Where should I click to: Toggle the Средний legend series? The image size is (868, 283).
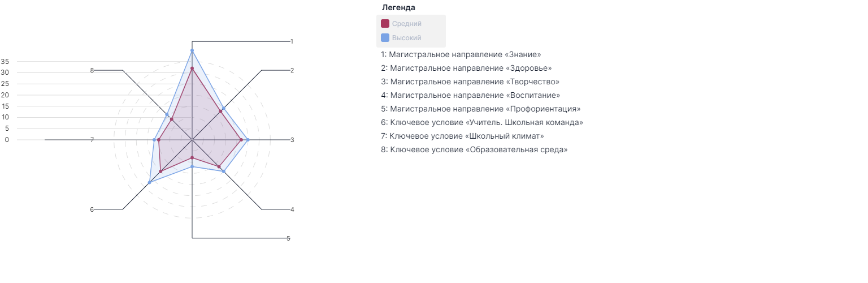(401, 24)
